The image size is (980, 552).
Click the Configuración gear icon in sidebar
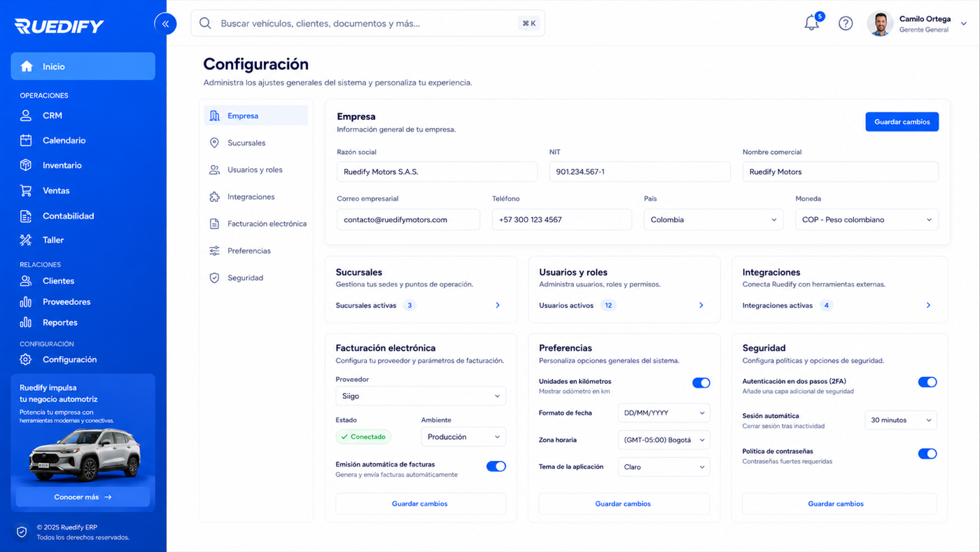pyautogui.click(x=26, y=359)
